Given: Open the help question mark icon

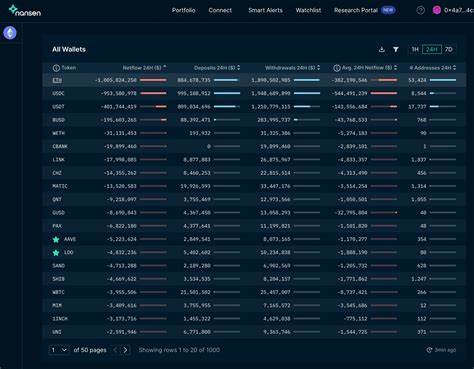Looking at the screenshot, I should pyautogui.click(x=421, y=10).
